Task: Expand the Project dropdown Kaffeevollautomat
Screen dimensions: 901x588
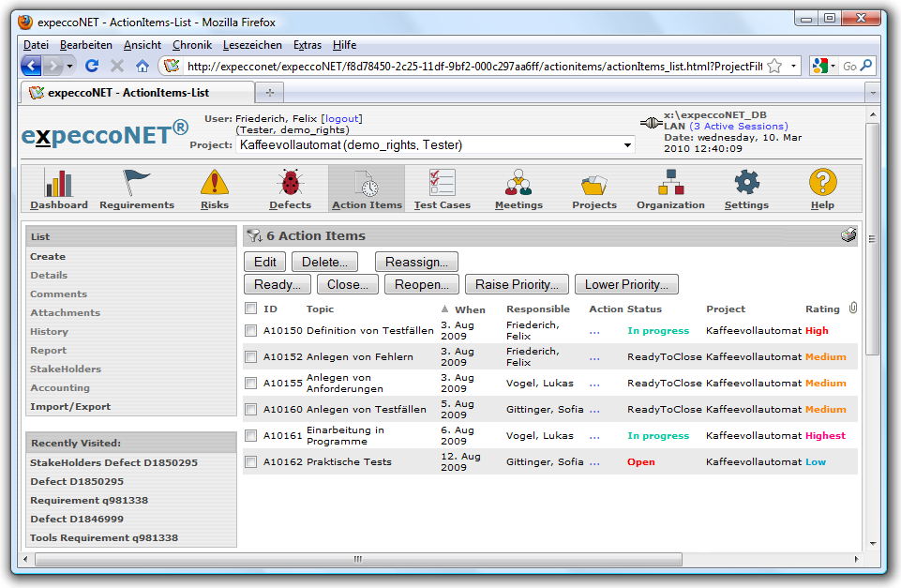Action: [x=627, y=145]
